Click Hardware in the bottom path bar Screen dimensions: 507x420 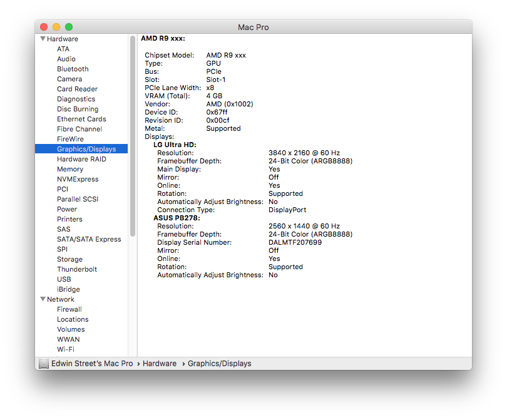tap(160, 364)
